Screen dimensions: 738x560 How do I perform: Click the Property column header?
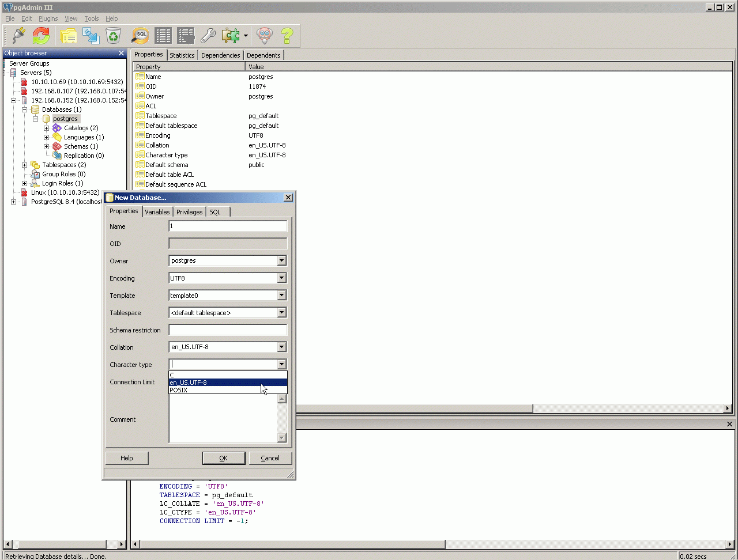point(189,67)
